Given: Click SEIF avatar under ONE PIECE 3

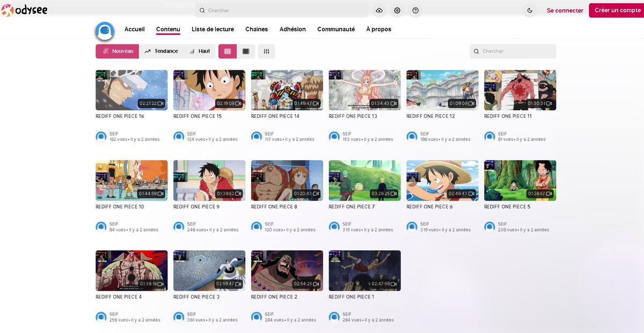Looking at the screenshot, I should (x=179, y=317).
